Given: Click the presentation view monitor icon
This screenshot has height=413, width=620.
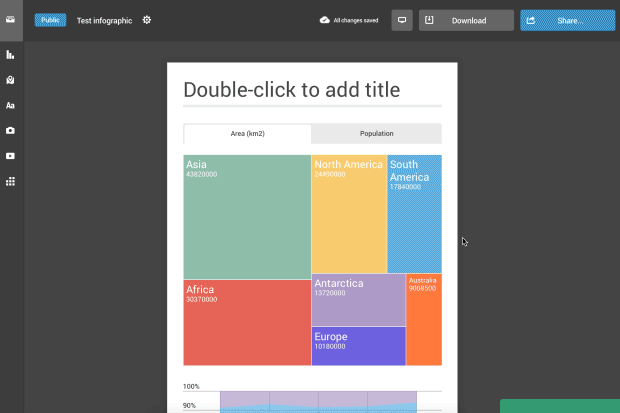Looking at the screenshot, I should [402, 20].
